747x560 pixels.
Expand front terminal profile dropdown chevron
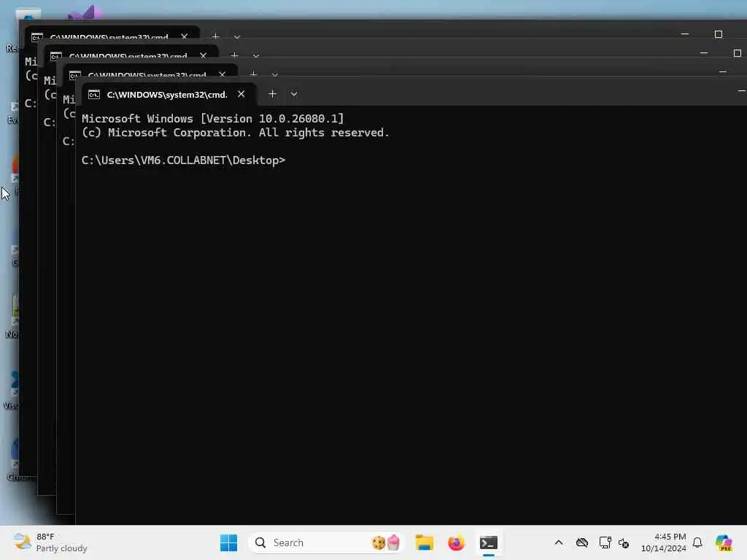point(294,94)
